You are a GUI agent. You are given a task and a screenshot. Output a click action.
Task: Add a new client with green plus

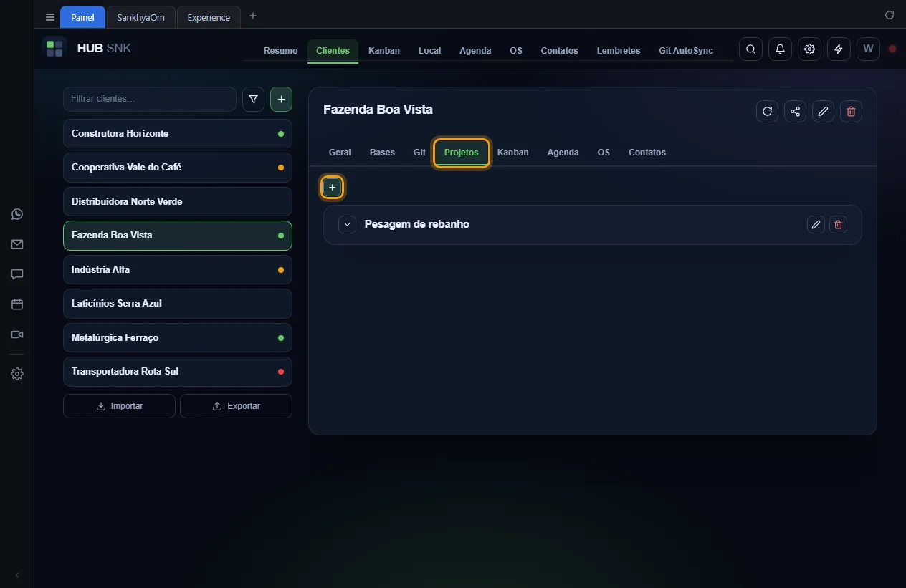pyautogui.click(x=281, y=100)
